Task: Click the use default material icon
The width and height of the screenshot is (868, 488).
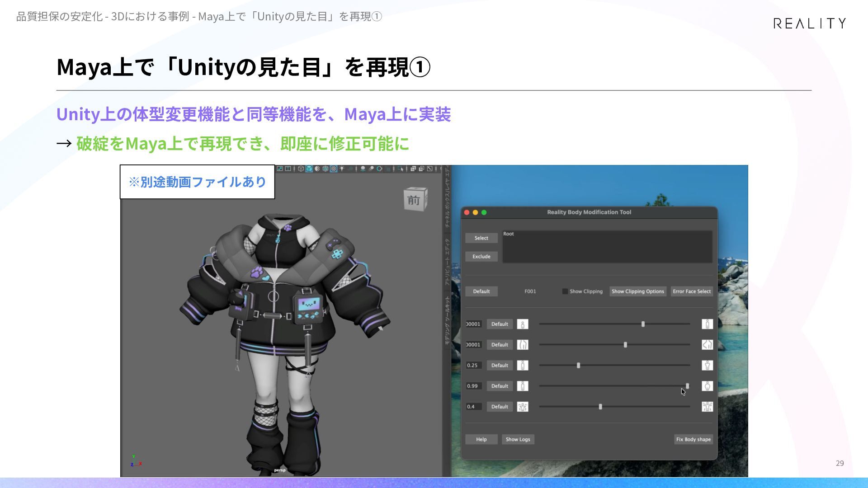Action: (317, 169)
